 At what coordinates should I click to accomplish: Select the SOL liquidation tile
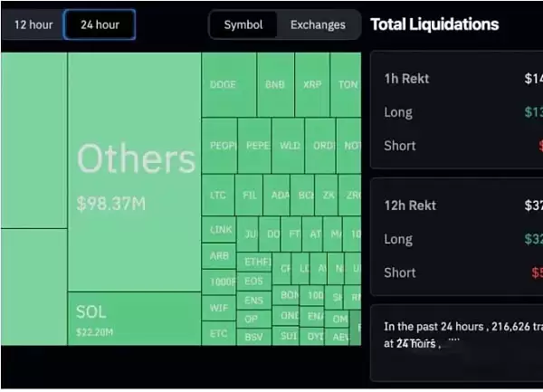tap(134, 318)
